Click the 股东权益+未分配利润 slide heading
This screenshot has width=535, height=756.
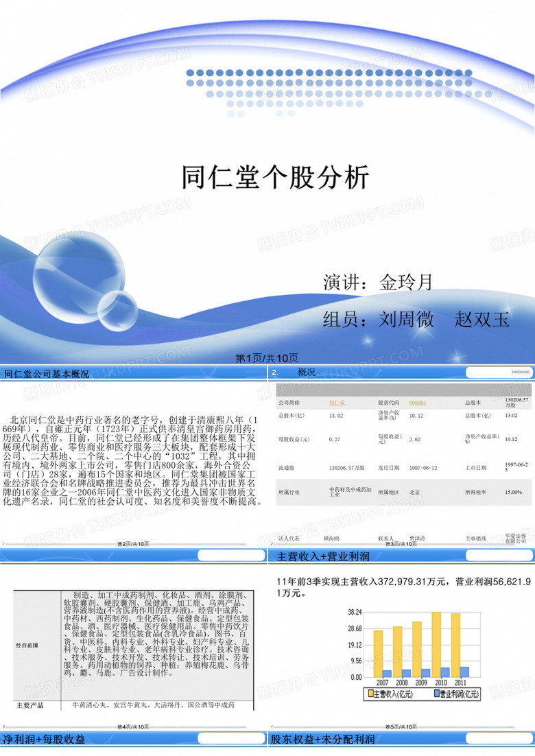(x=322, y=739)
